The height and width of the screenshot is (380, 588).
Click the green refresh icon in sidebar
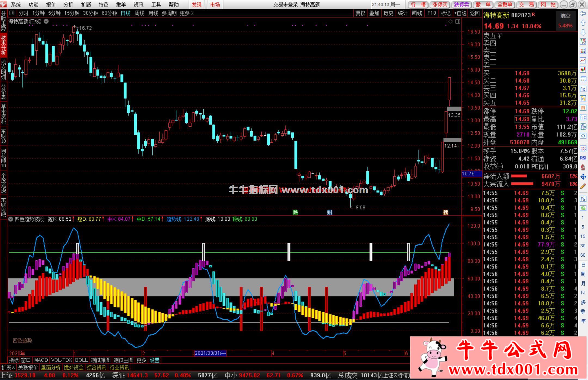coord(583,208)
